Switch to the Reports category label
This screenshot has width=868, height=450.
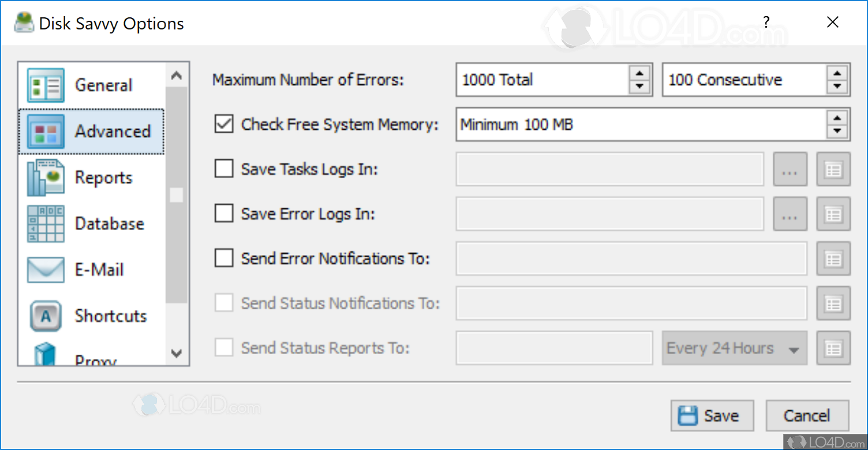(x=104, y=178)
